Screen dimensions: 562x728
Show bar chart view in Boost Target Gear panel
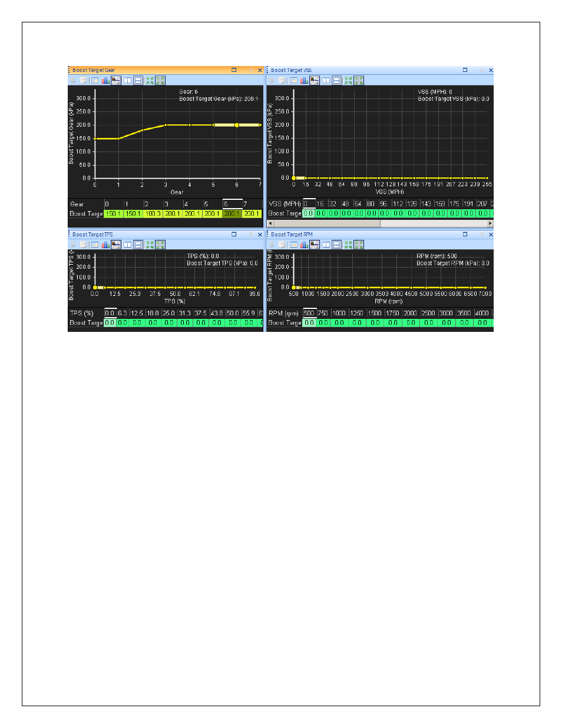(x=106, y=80)
